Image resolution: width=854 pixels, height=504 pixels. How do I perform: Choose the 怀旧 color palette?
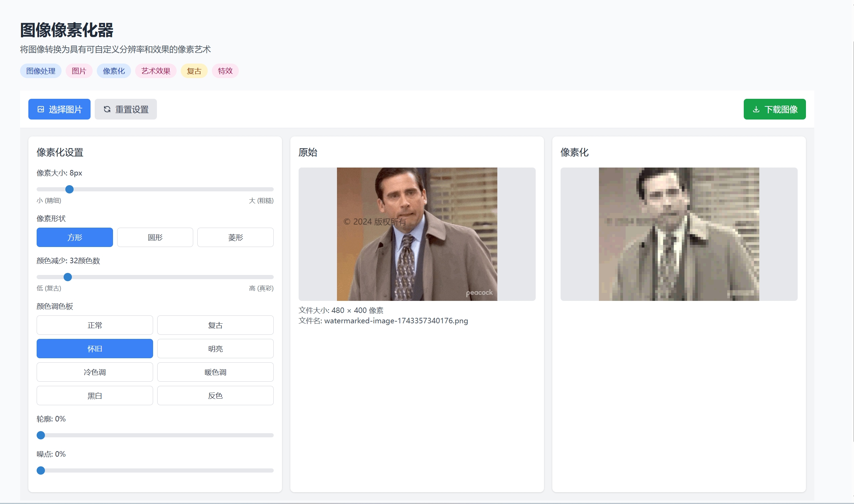tap(95, 349)
